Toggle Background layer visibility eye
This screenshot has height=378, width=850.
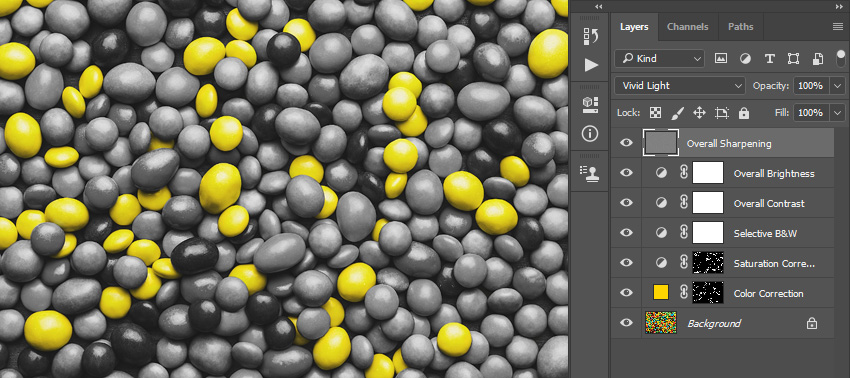[627, 323]
